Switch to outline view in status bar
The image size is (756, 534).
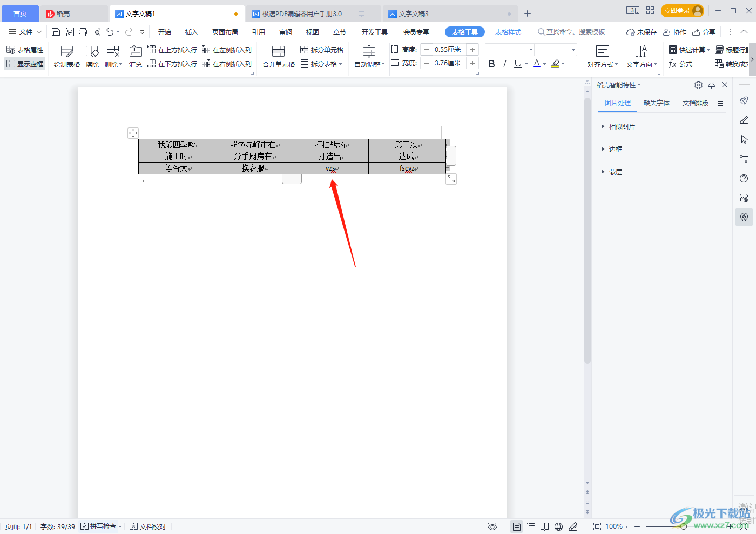pos(531,526)
